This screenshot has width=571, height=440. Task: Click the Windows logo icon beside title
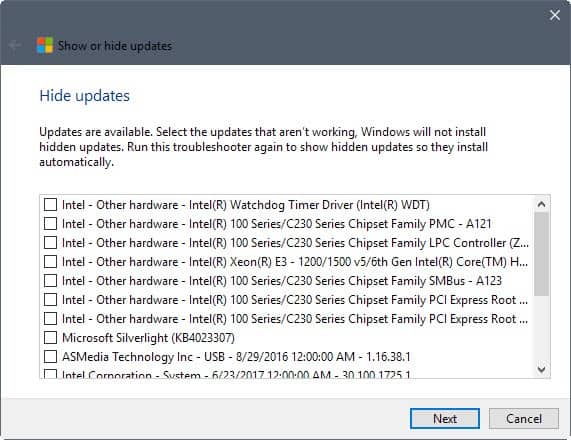[45, 46]
